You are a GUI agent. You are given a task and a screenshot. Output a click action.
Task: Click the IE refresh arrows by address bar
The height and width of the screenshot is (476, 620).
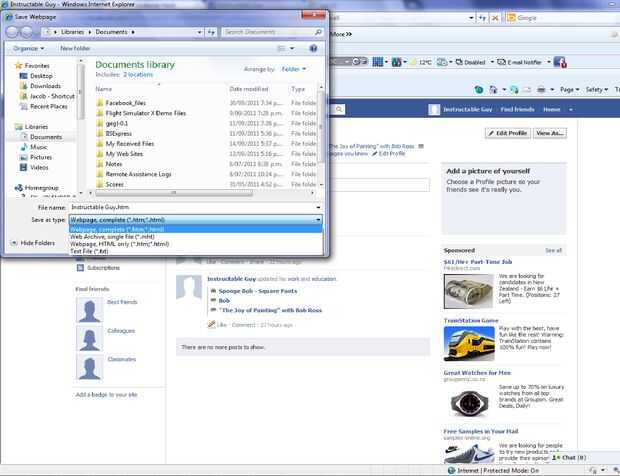(x=482, y=18)
